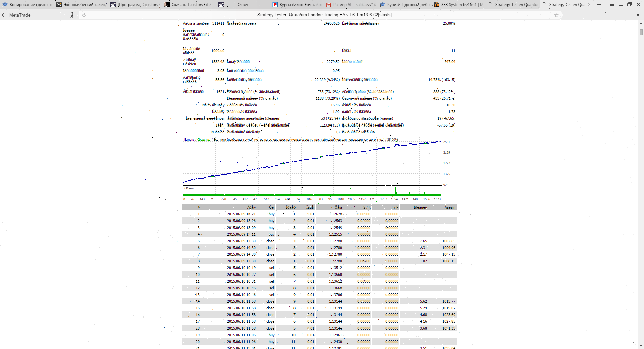Click the '14.73% (163.15)' drawdown value
Image resolution: width=644 pixels, height=349 pixels.
442,80
